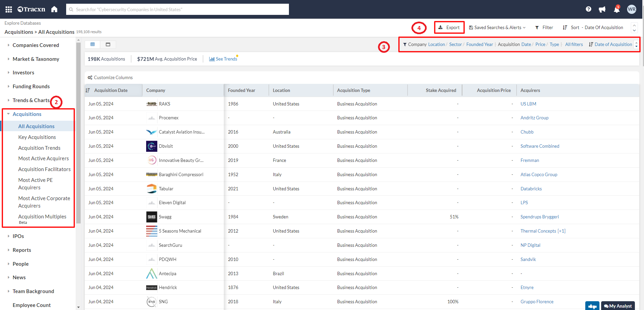This screenshot has height=310, width=644.
Task: Switch to table grid view icon
Action: pos(92,44)
